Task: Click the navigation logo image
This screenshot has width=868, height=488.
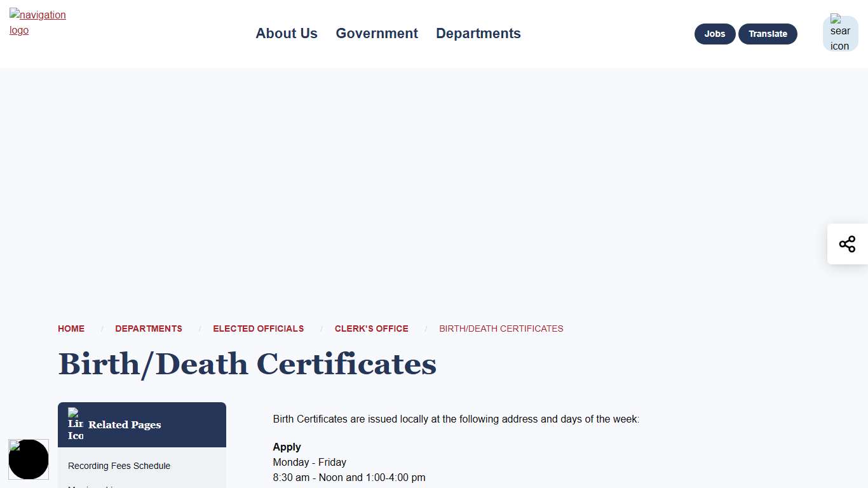Action: click(37, 23)
